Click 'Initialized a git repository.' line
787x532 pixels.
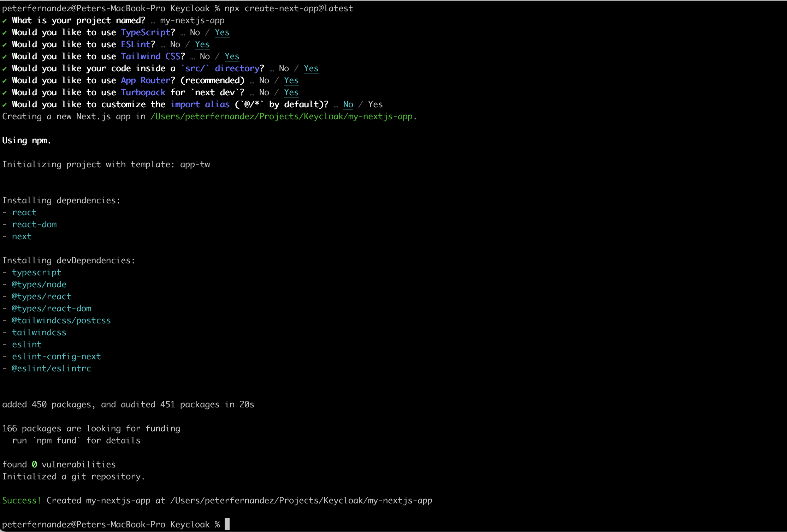pyautogui.click(x=73, y=477)
